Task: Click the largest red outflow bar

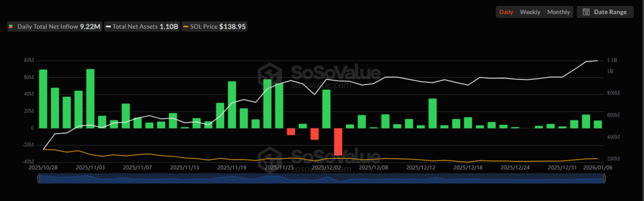Action: point(338,141)
